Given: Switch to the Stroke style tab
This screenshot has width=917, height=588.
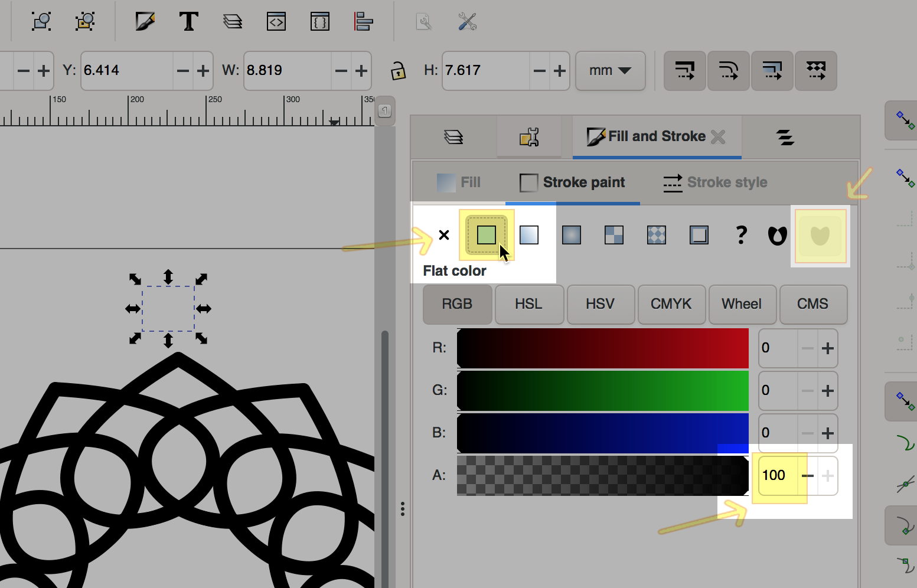Looking at the screenshot, I should pos(715,182).
